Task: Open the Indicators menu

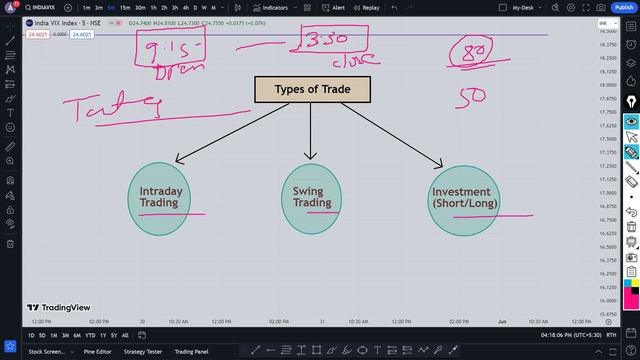Action: click(270, 8)
